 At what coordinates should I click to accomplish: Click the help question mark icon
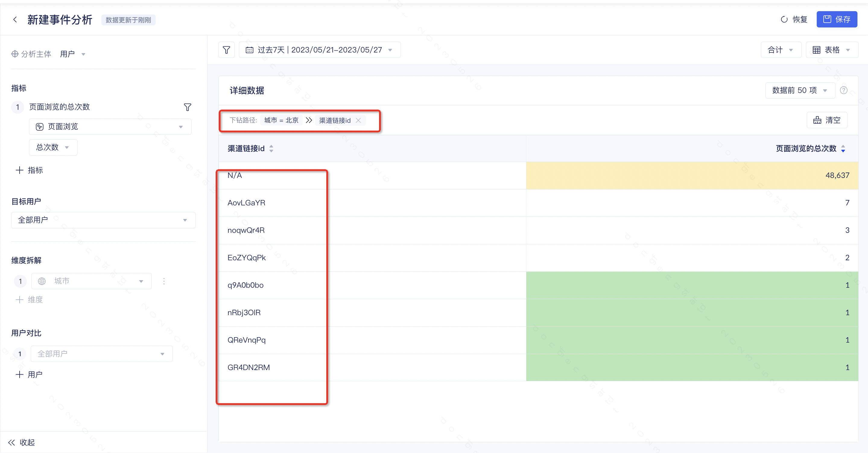843,90
